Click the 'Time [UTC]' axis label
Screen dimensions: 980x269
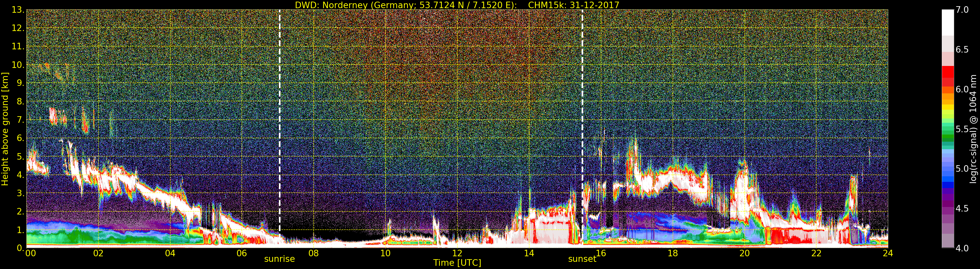457,262
